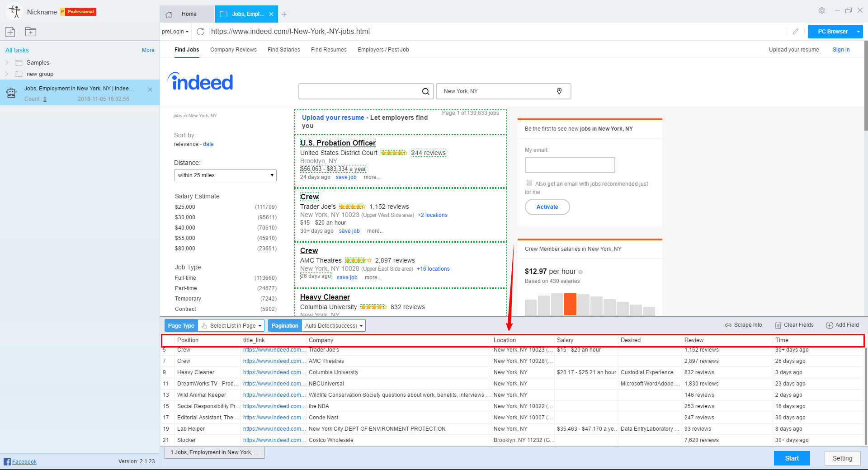This screenshot has height=470, width=868.
Task: Click the Pagination label button
Action: 285,325
